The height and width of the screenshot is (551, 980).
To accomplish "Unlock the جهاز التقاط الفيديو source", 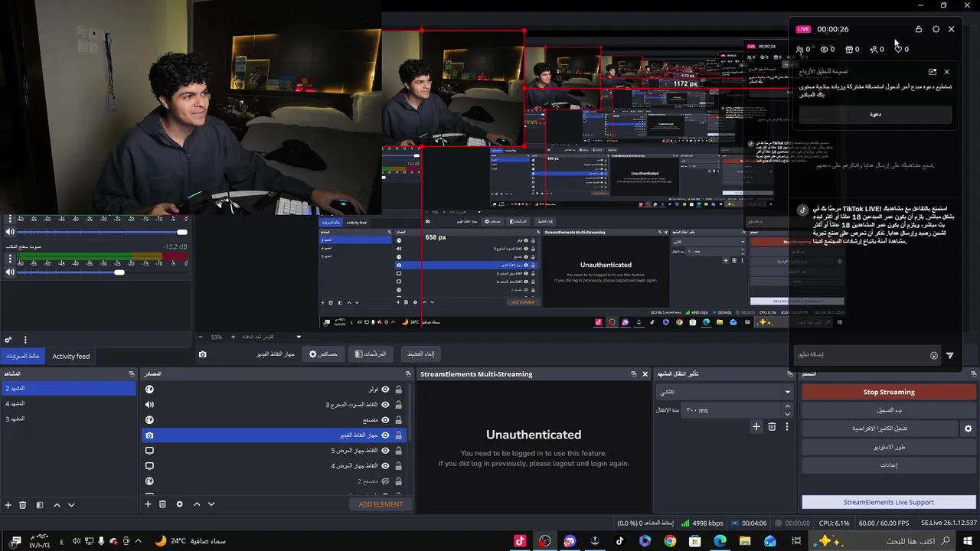I will (x=398, y=435).
